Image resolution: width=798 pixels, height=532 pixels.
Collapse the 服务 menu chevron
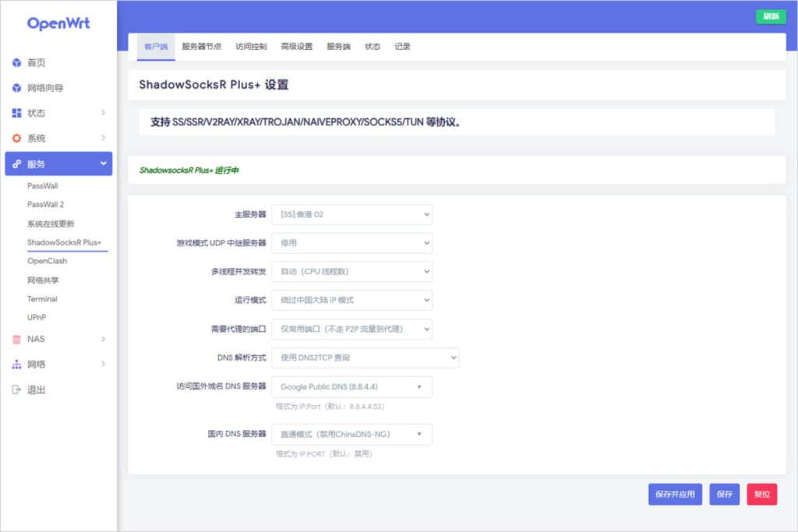click(x=104, y=164)
